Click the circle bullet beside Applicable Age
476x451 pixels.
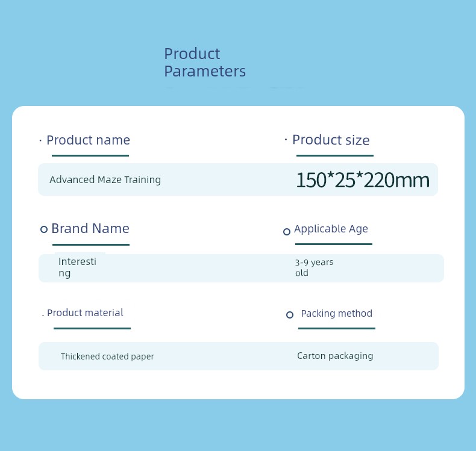pos(287,232)
